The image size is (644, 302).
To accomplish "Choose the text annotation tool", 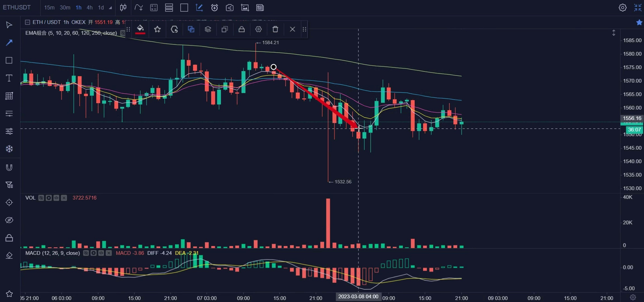I will point(9,78).
